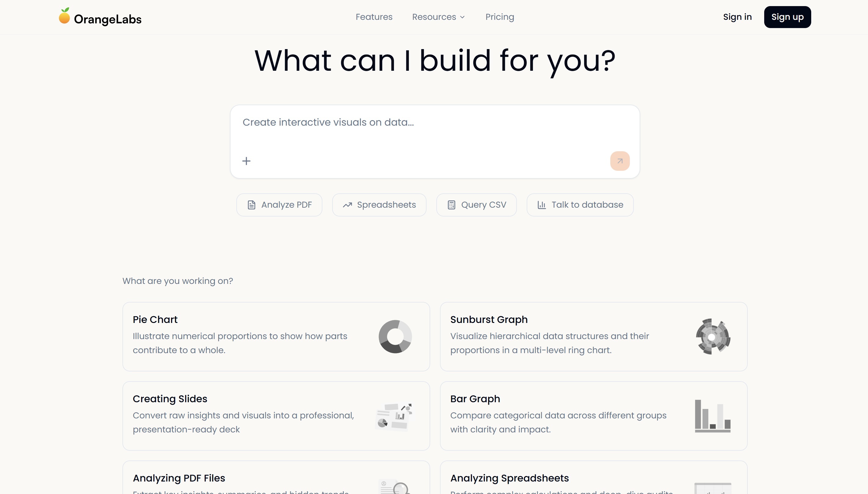Click the plus attachment icon
868x494 pixels.
coord(246,161)
